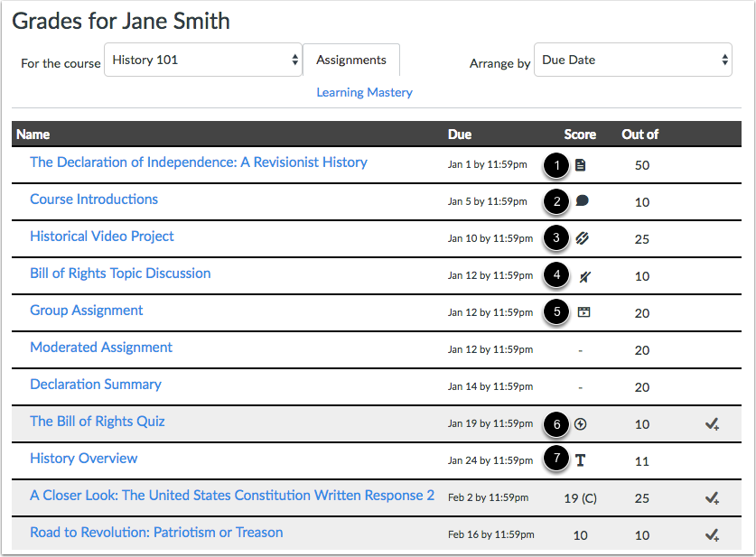Open the Declaration Summary assignment

(95, 384)
